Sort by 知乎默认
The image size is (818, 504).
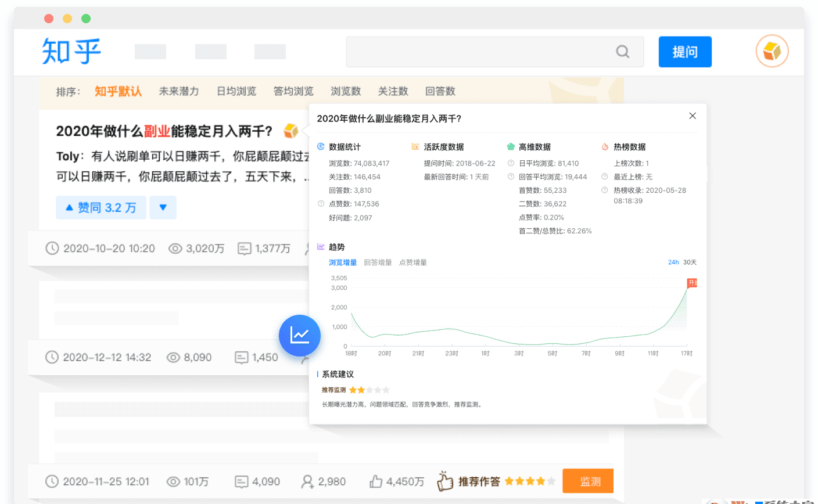pos(118,91)
